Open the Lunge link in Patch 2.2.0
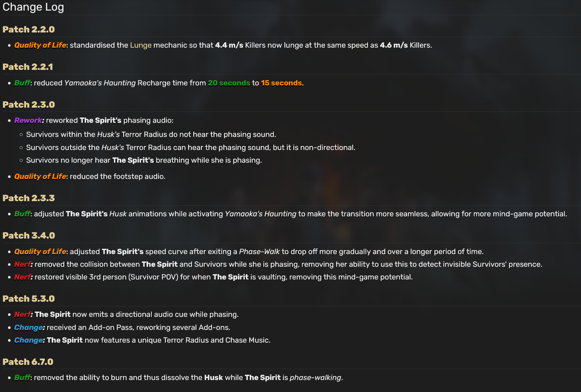Image resolution: width=581 pixels, height=392 pixels. click(x=141, y=45)
